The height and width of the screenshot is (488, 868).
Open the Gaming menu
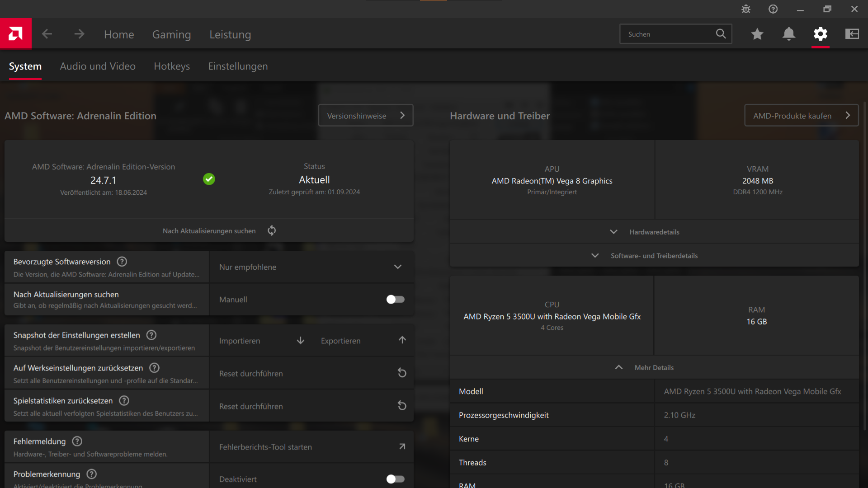click(171, 34)
